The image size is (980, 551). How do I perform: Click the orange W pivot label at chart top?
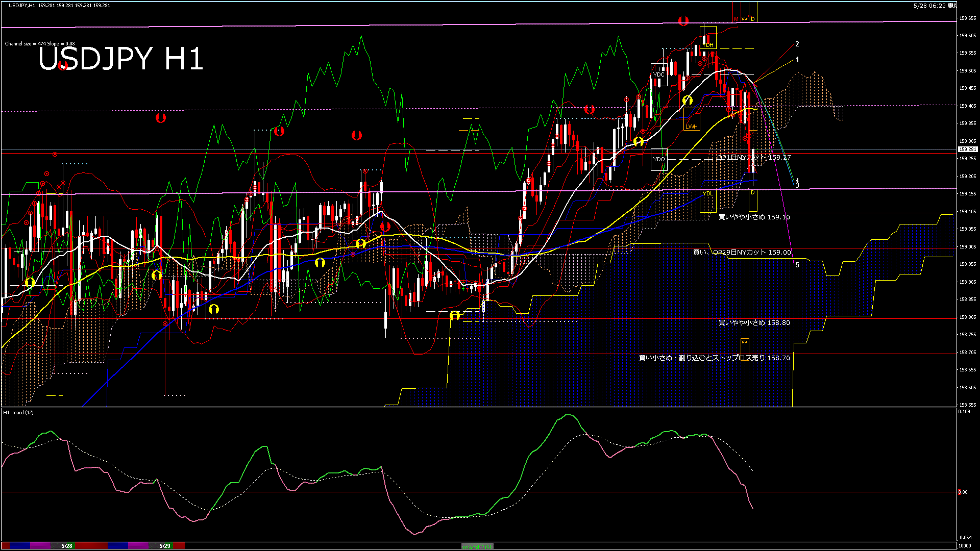tap(744, 19)
